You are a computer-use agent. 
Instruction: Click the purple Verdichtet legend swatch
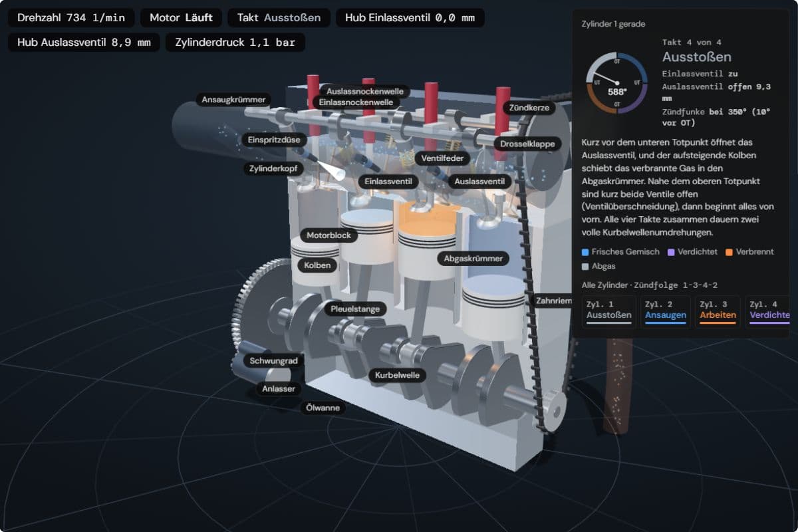click(671, 252)
